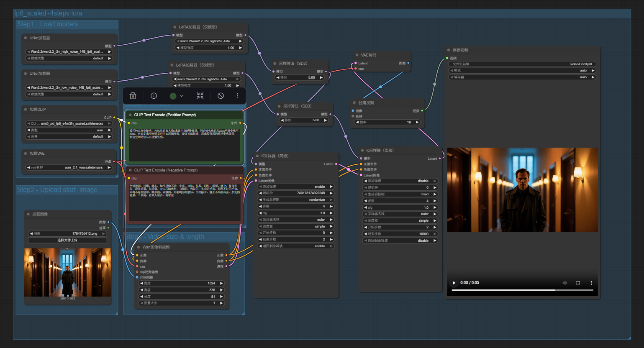Increase first LoRA 模型强度 1.00 right arrow
This screenshot has height=348, width=644.
(x=240, y=48)
